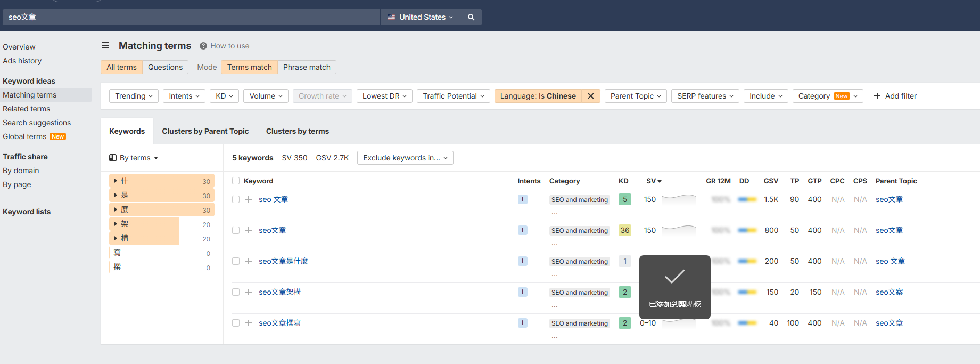Tick the checkbox for 'seo文章是什麼'
Image resolution: width=980 pixels, height=364 pixels.
coord(236,261)
